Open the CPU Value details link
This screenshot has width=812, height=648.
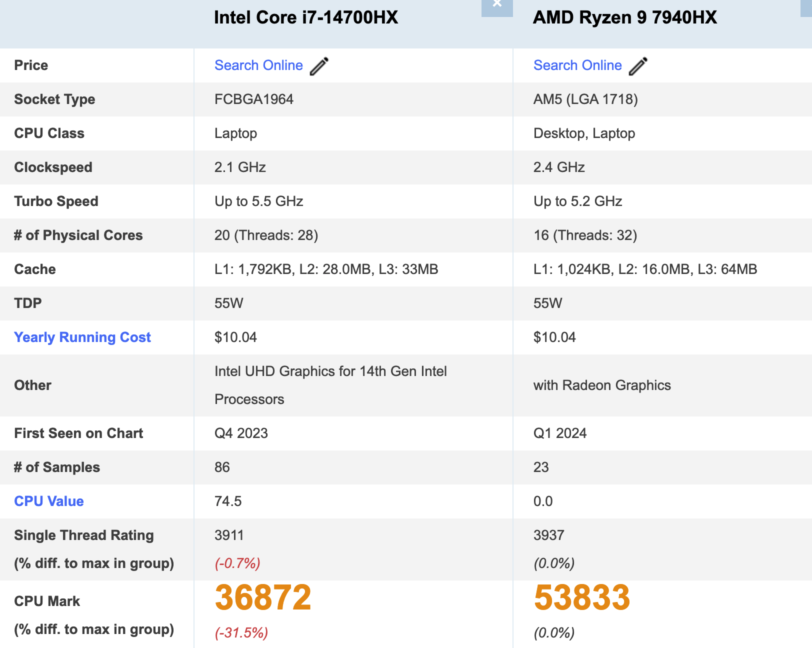[48, 501]
